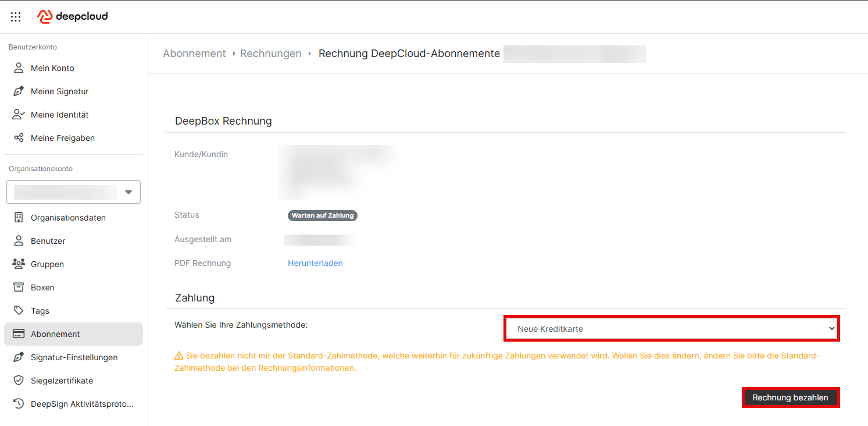Click the Organisationskonto section label
This screenshot has width=868, height=426.
(41, 169)
